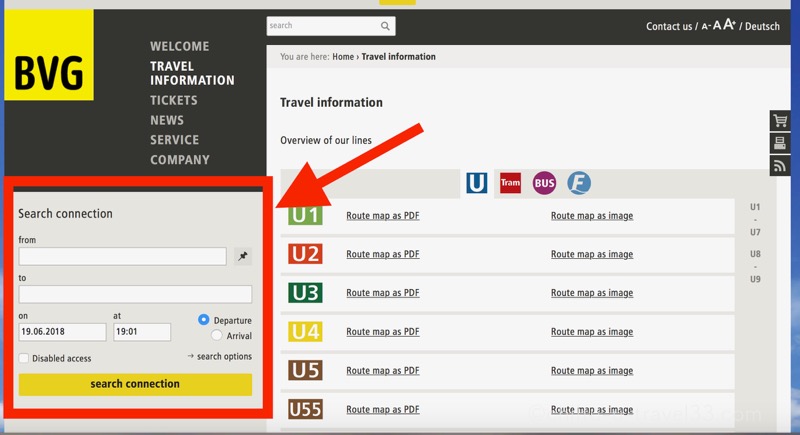The image size is (800, 435).
Task: Select the Tram lines icon
Action: [510, 183]
